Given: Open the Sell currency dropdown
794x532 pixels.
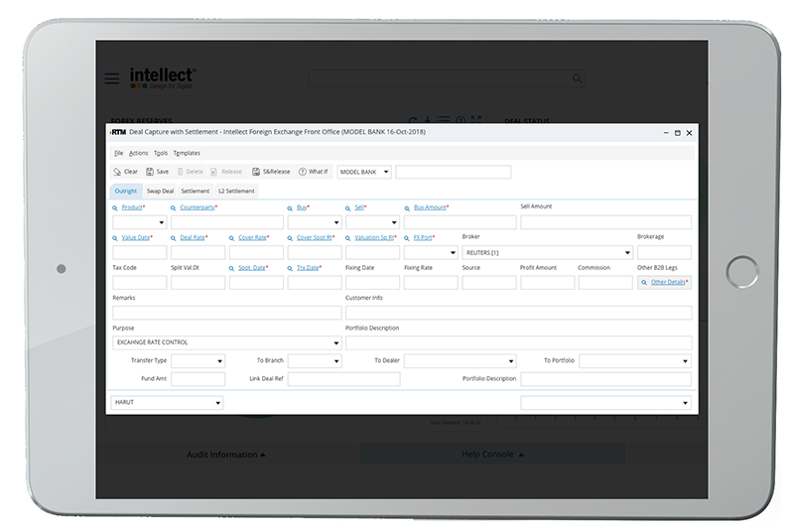Looking at the screenshot, I should [373, 222].
